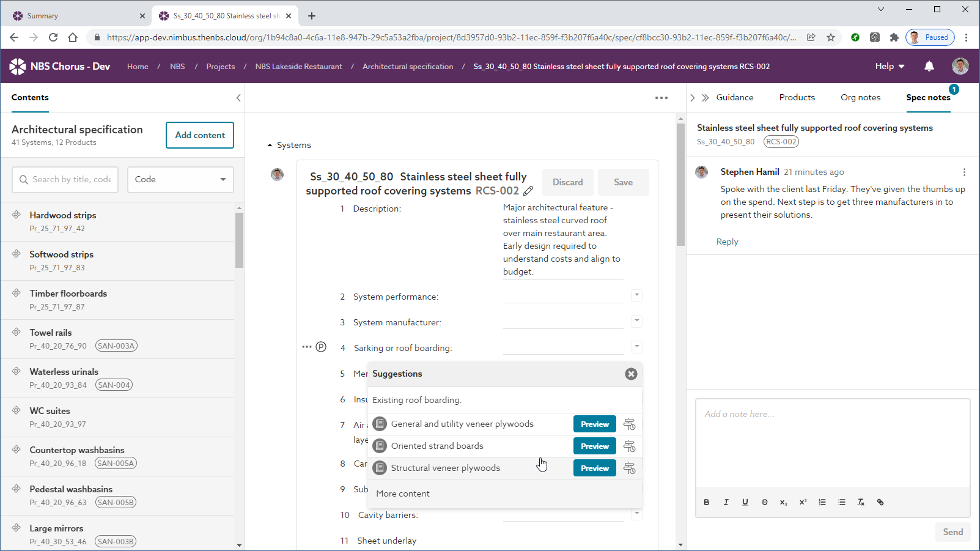The height and width of the screenshot is (551, 980).
Task: Open NBS Lakeside Restaurant breadcrumb
Action: (x=298, y=67)
